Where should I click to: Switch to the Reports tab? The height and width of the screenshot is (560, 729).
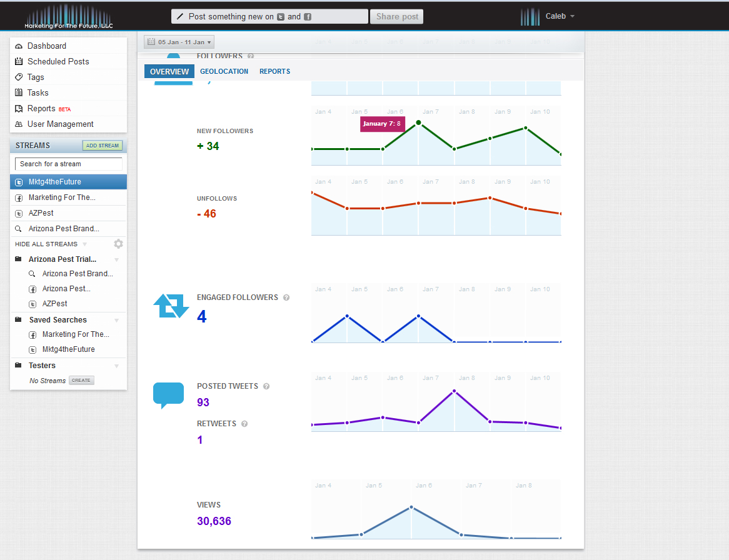click(274, 72)
